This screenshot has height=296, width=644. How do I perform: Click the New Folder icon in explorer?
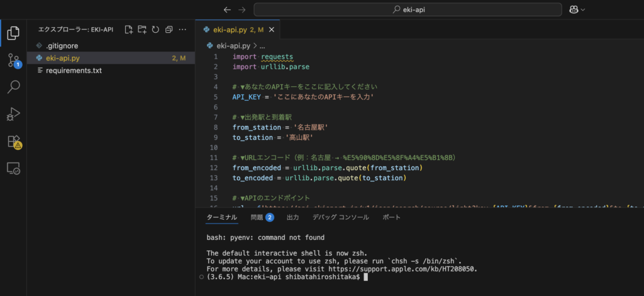tap(142, 30)
